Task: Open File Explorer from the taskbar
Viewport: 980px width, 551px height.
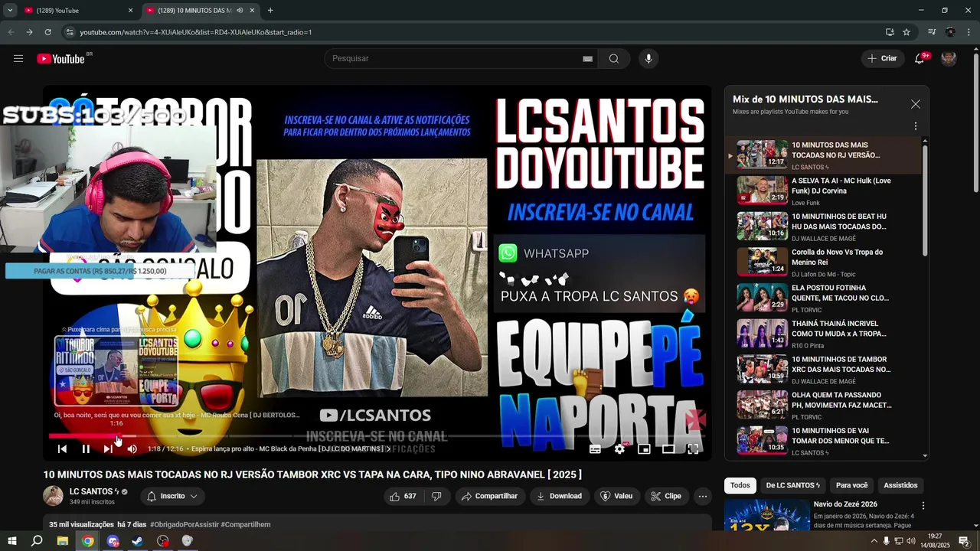Action: point(63,541)
